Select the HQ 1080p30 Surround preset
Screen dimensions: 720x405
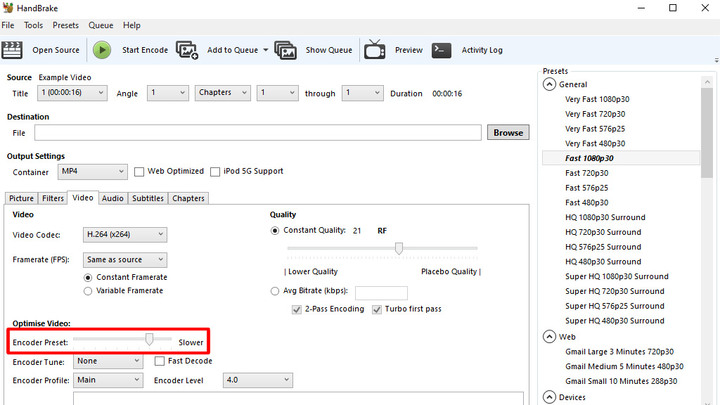click(605, 217)
